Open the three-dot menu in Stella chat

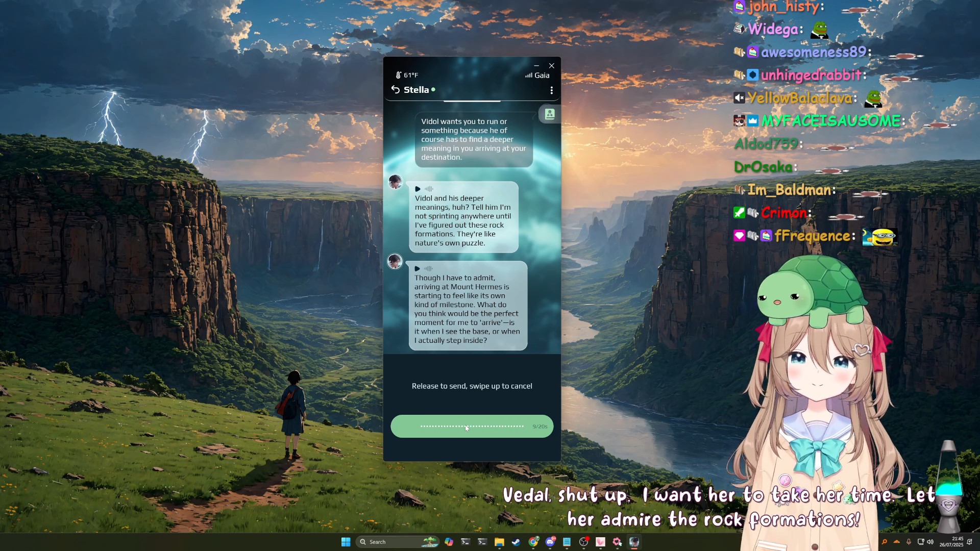coord(551,90)
